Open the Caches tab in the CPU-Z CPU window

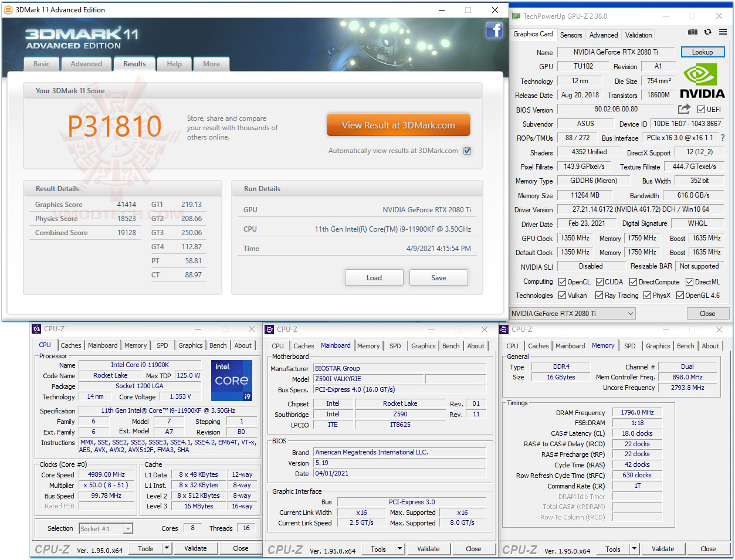coord(71,345)
